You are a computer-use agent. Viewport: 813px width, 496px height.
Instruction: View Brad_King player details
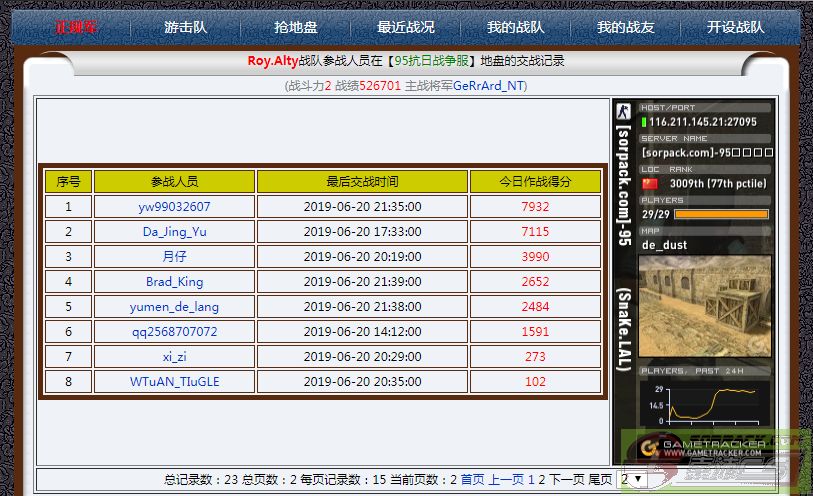point(174,282)
